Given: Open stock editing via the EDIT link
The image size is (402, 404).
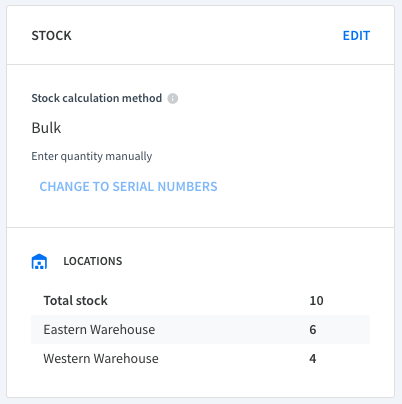Looking at the screenshot, I should tap(356, 36).
